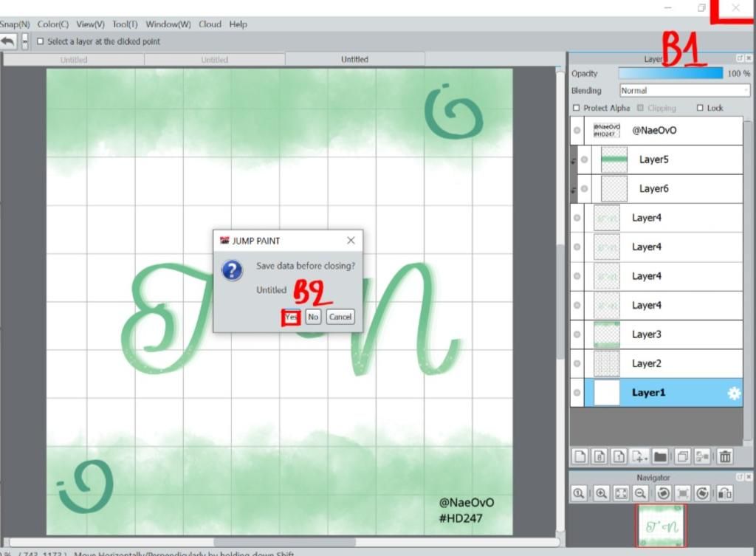
Task: Open the View menu
Action: pyautogui.click(x=90, y=24)
